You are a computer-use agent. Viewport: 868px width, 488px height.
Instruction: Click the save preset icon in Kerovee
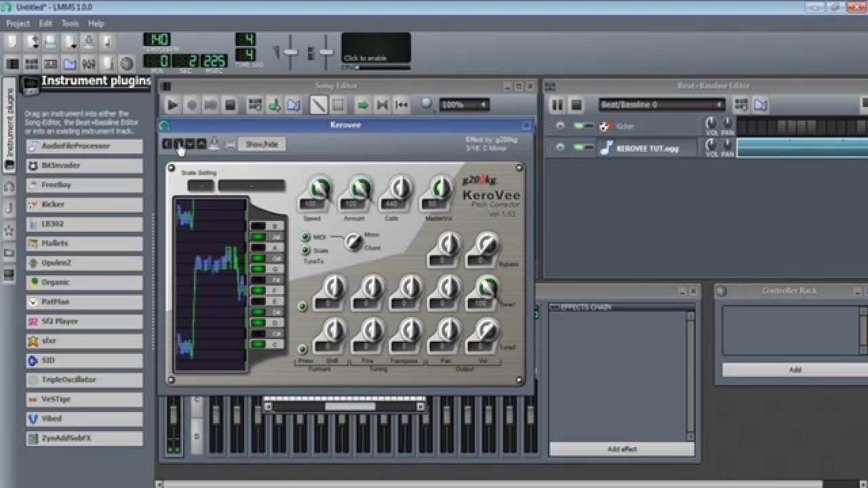click(214, 144)
